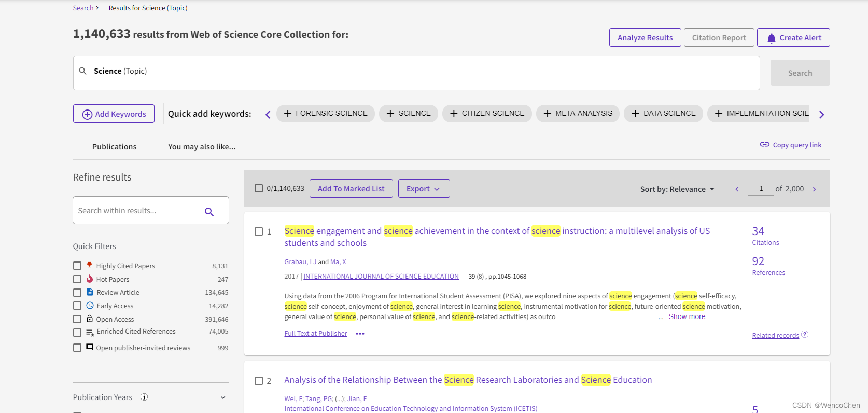Open author Tang, PG link
The height and width of the screenshot is (413, 868).
click(x=319, y=399)
